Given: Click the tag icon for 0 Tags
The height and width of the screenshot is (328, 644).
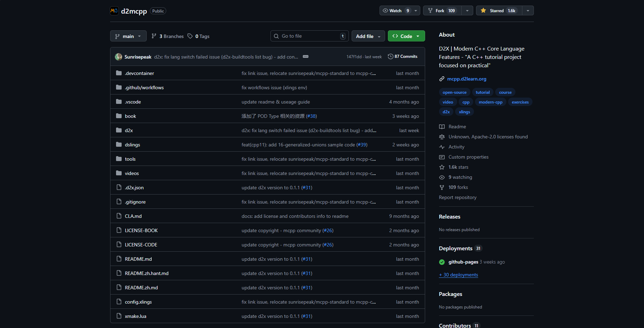Looking at the screenshot, I should point(190,36).
